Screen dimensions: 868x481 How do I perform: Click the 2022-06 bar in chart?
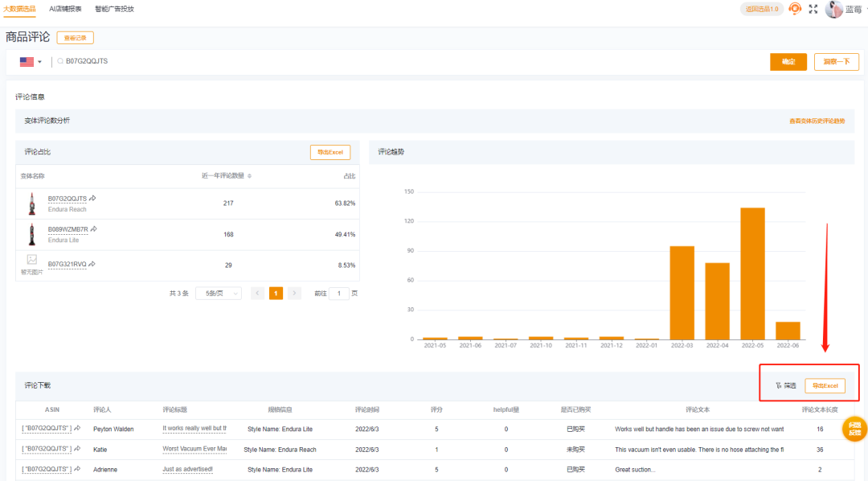pyautogui.click(x=788, y=331)
